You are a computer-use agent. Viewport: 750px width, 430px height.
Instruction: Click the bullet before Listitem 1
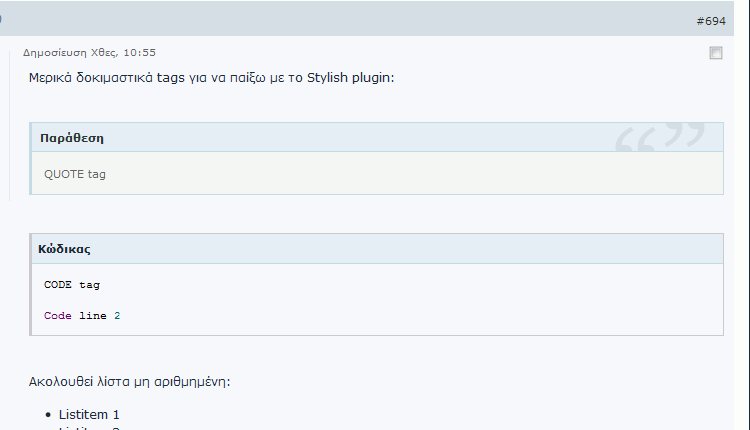48,415
